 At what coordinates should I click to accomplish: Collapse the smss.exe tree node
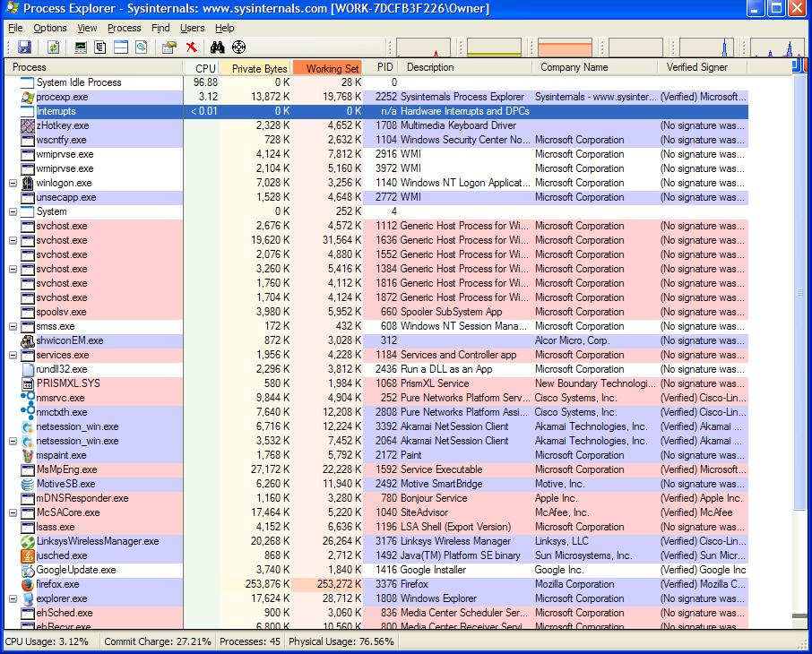coord(13,326)
